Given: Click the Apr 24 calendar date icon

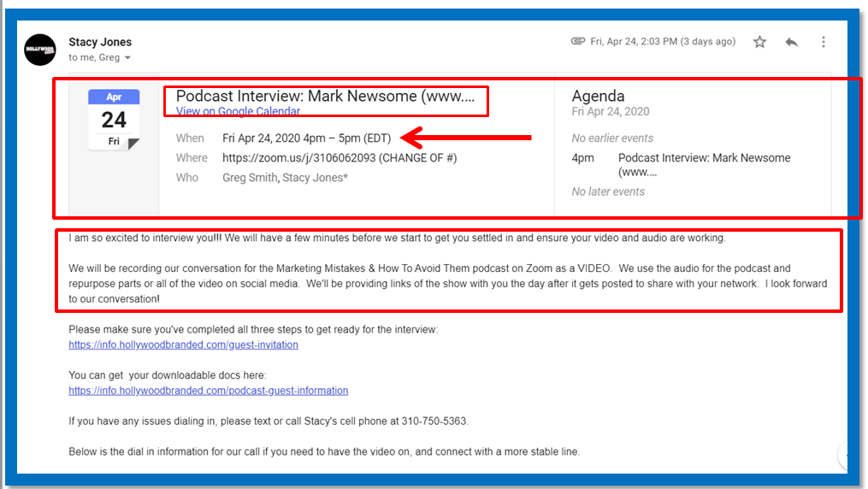Looking at the screenshot, I should pos(114,120).
